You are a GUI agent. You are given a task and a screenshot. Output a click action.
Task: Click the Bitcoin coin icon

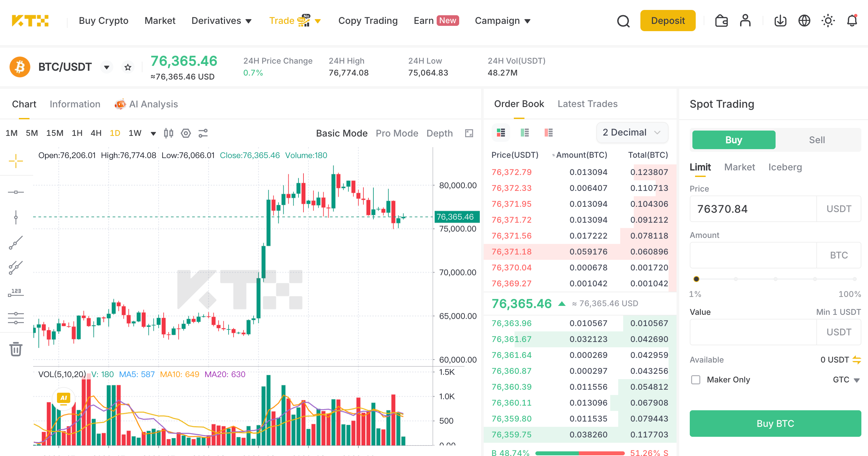point(20,67)
